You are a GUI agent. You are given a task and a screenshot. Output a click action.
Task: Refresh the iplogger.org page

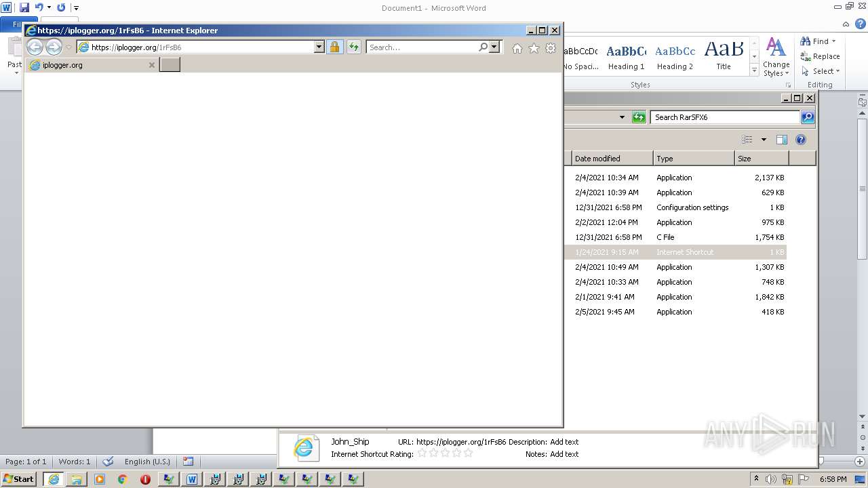point(353,47)
